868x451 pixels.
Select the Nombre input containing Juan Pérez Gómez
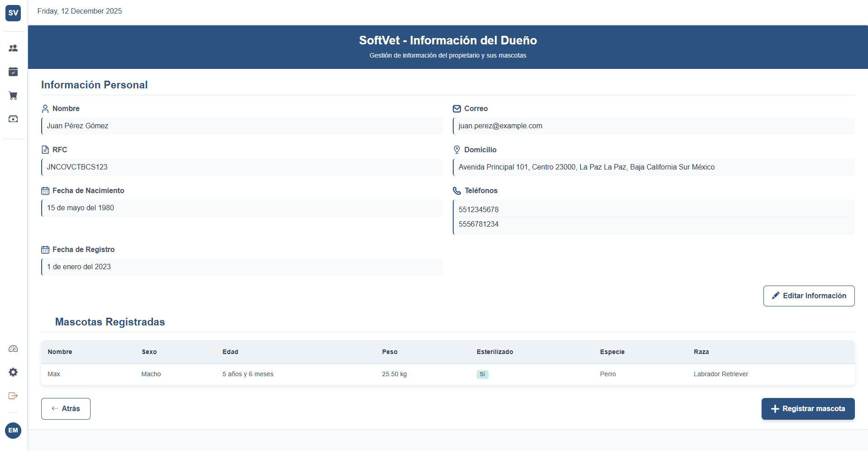(x=242, y=126)
